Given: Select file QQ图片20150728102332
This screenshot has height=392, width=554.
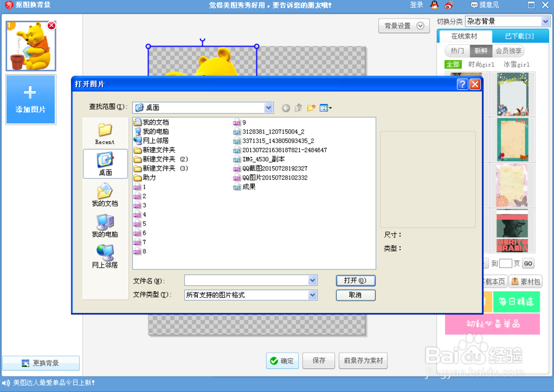Looking at the screenshot, I should pos(270,178).
